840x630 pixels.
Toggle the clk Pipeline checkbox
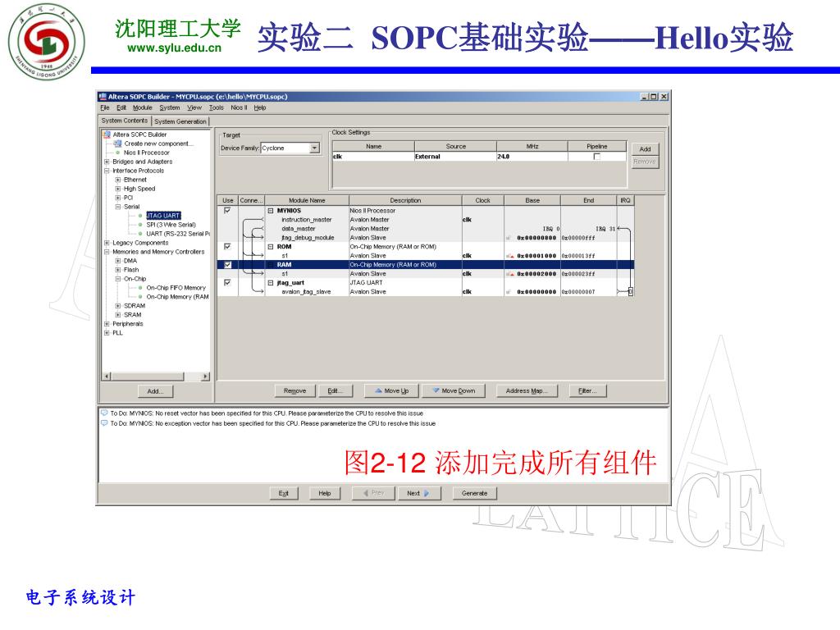597,157
